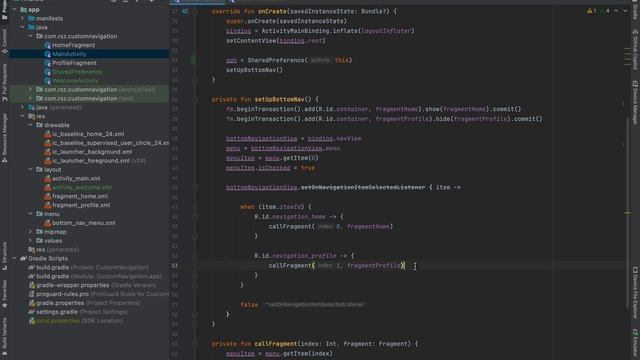Click the setOnNavigationItemSelectedListener method call

pyautogui.click(x=363, y=187)
